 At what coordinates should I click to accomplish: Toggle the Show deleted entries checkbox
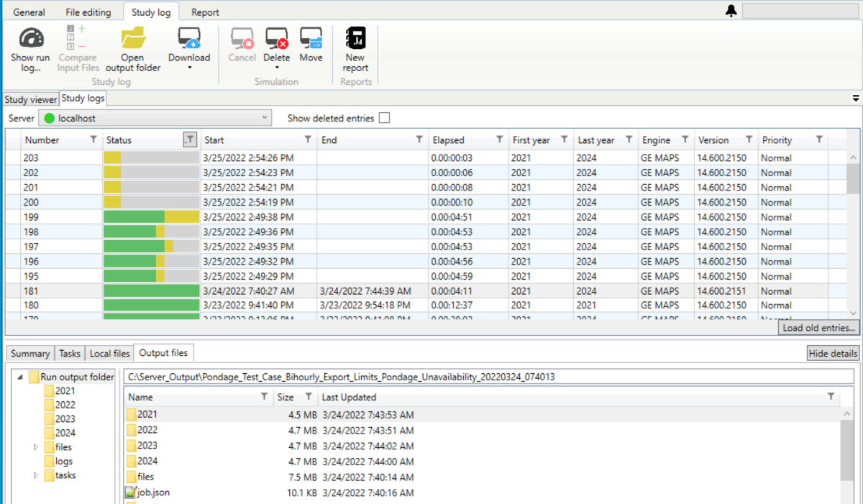[384, 118]
